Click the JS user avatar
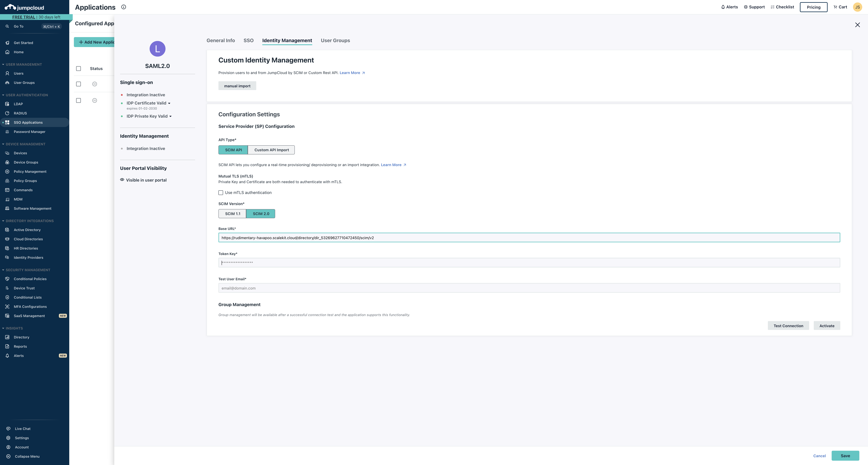 (x=858, y=7)
